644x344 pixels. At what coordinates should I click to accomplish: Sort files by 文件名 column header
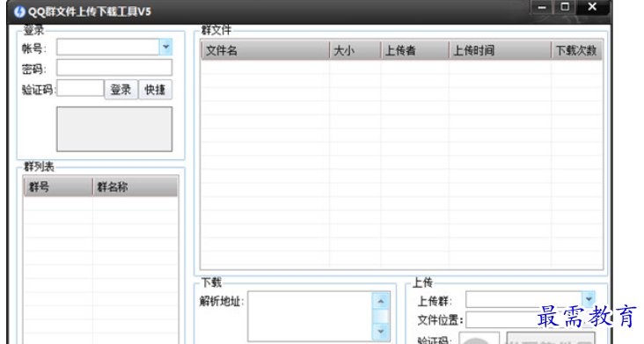(266, 50)
